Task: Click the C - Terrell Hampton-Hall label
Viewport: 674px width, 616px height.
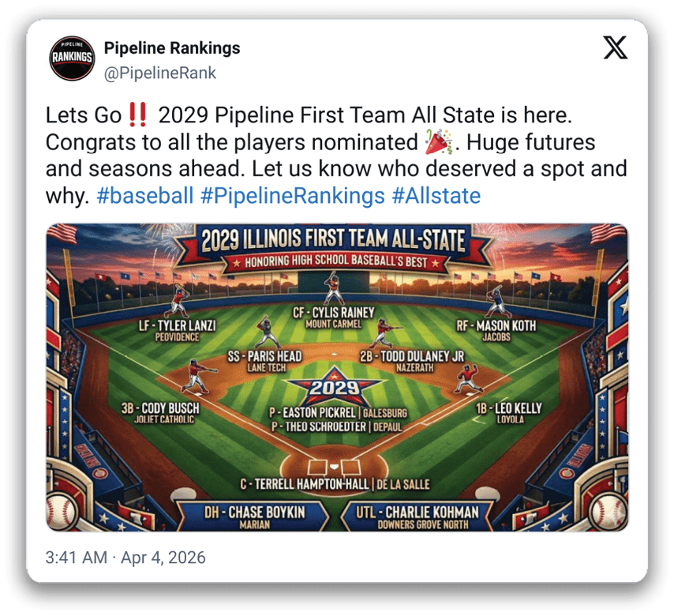Action: (336, 484)
